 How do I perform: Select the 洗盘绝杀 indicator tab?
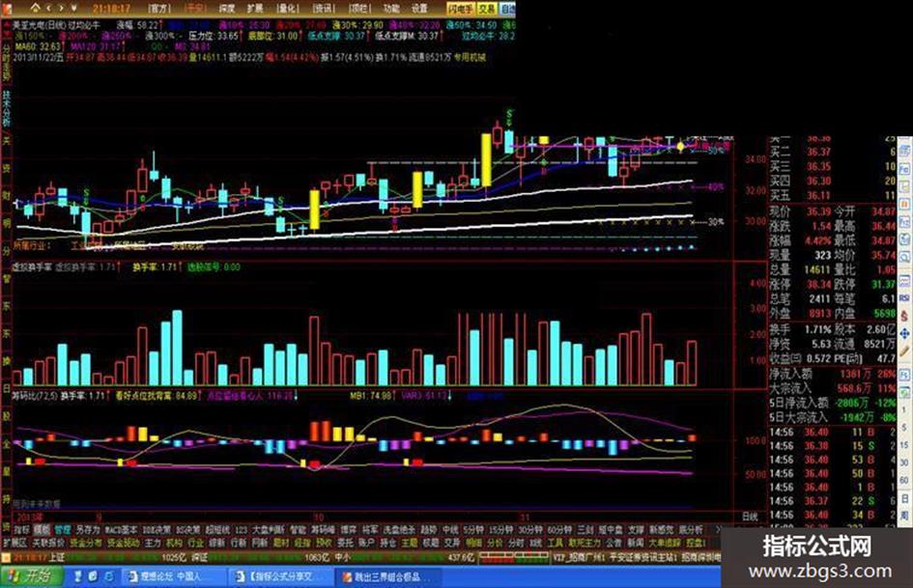[399, 530]
